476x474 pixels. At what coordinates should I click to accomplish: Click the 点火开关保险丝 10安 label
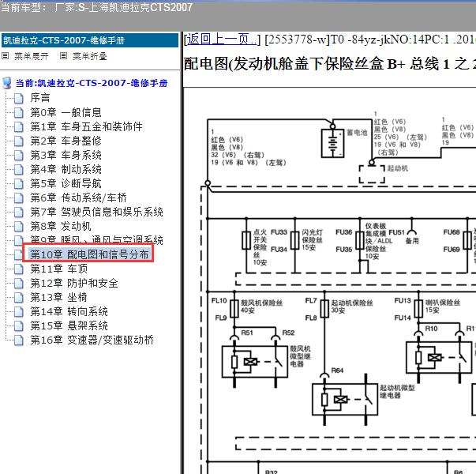pos(260,247)
